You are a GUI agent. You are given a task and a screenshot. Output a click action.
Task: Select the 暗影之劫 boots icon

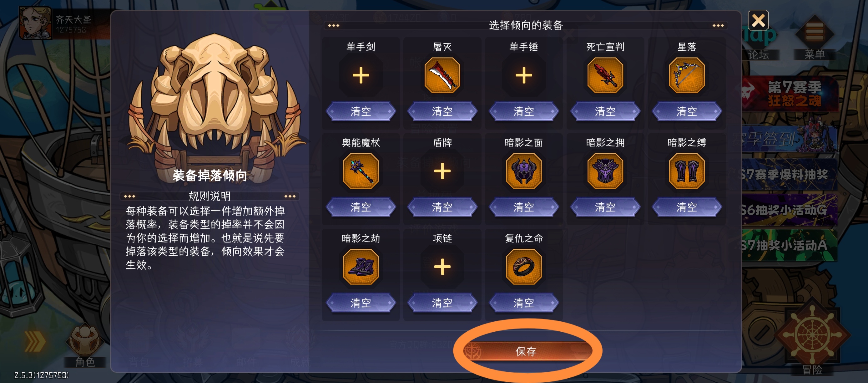point(361,267)
